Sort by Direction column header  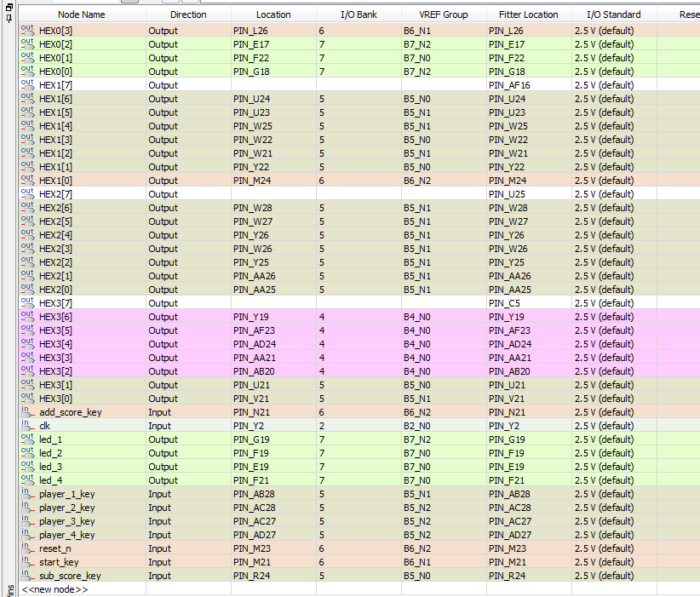188,14
